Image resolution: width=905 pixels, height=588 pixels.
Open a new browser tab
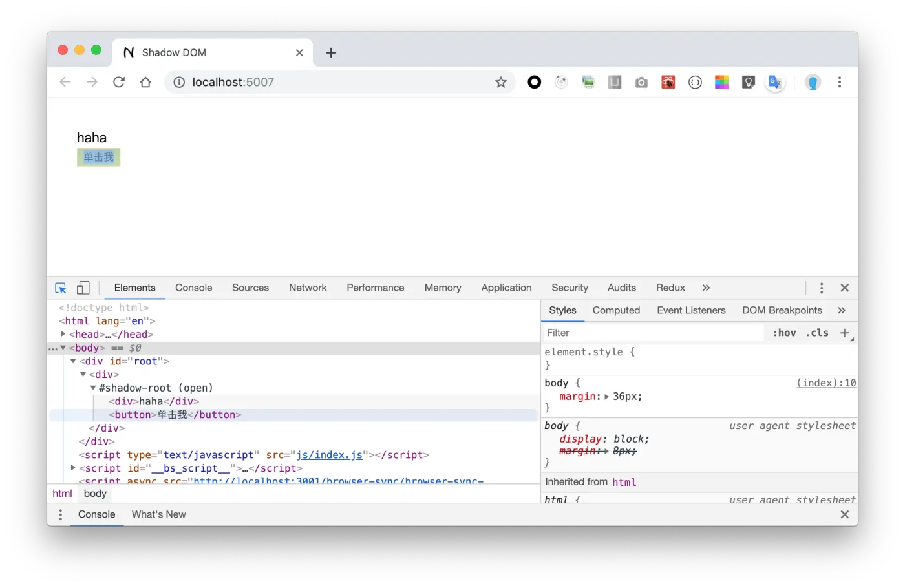coord(331,52)
